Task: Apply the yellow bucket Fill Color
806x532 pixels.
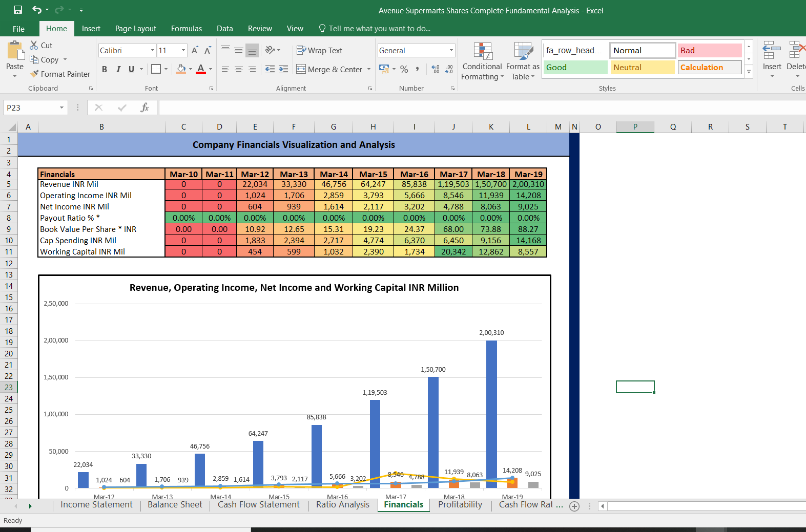Action: click(181, 69)
